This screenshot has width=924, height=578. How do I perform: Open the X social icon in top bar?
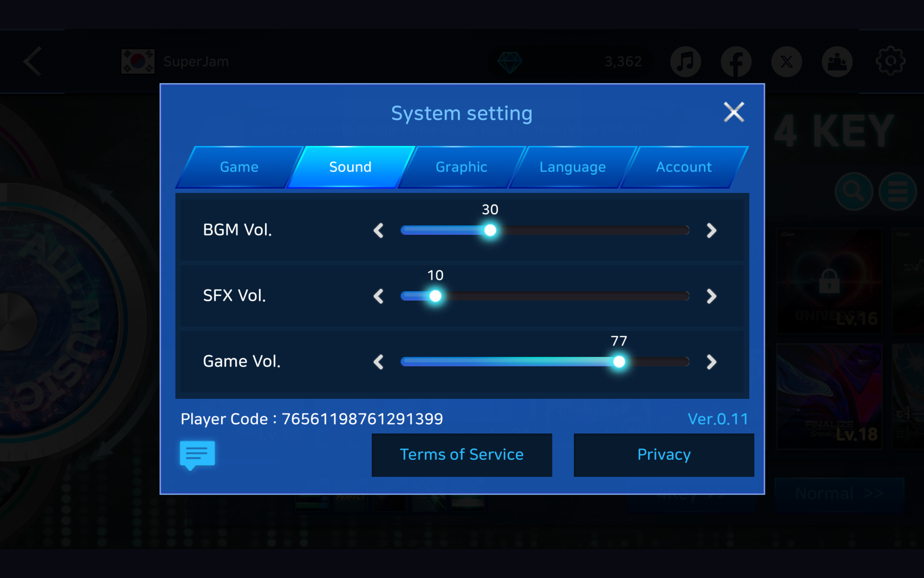point(786,61)
